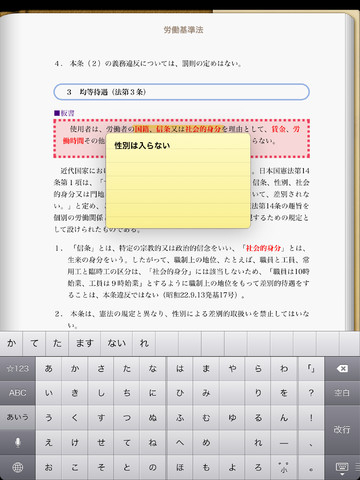The width and height of the screenshot is (360, 480).
Task: Tap the す key on keyboard
Action: (101, 418)
